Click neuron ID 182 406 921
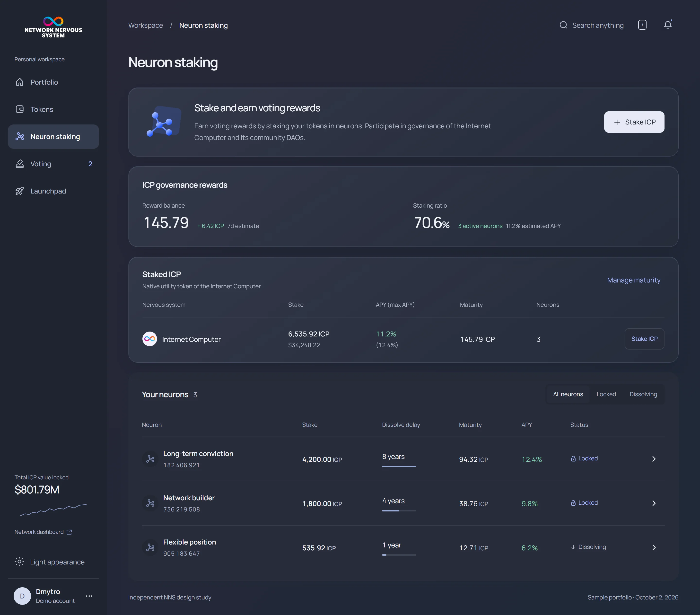 (182, 465)
